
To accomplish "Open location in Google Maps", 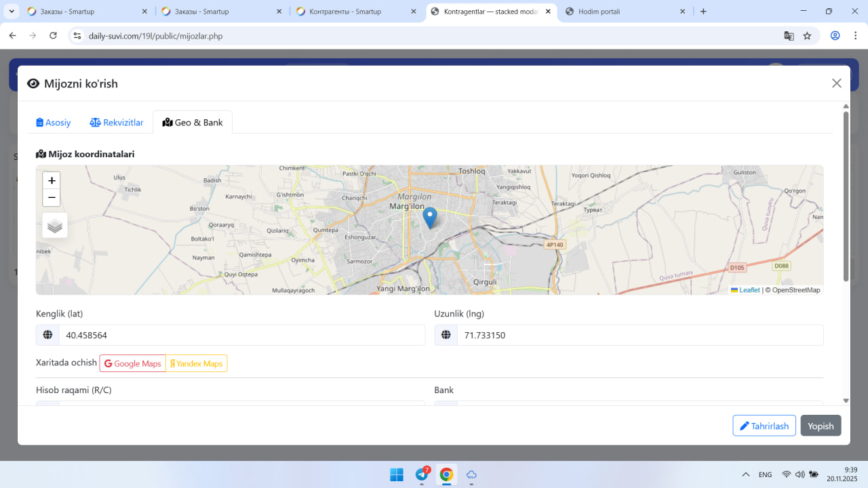I will click(x=133, y=364).
